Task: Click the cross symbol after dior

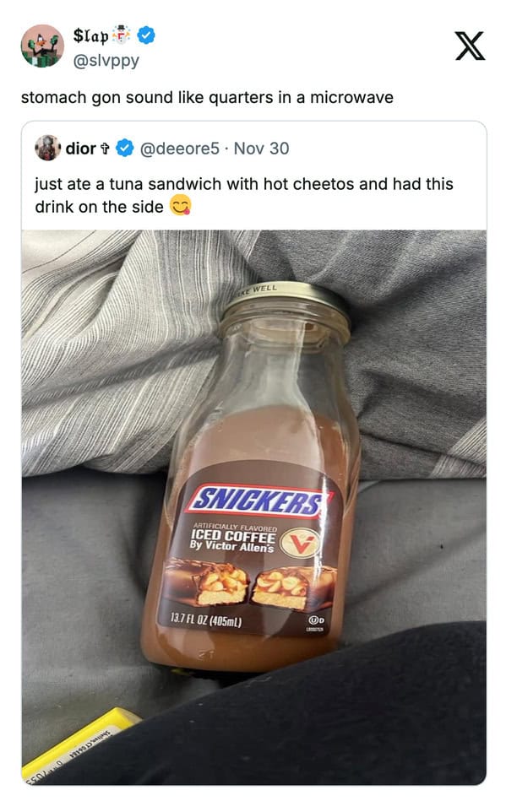Action: 105,149
